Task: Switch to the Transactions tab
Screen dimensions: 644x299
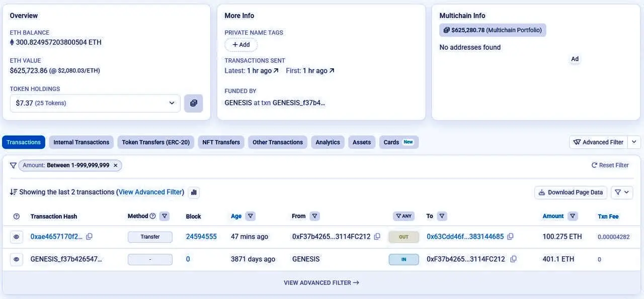Action: (x=24, y=142)
